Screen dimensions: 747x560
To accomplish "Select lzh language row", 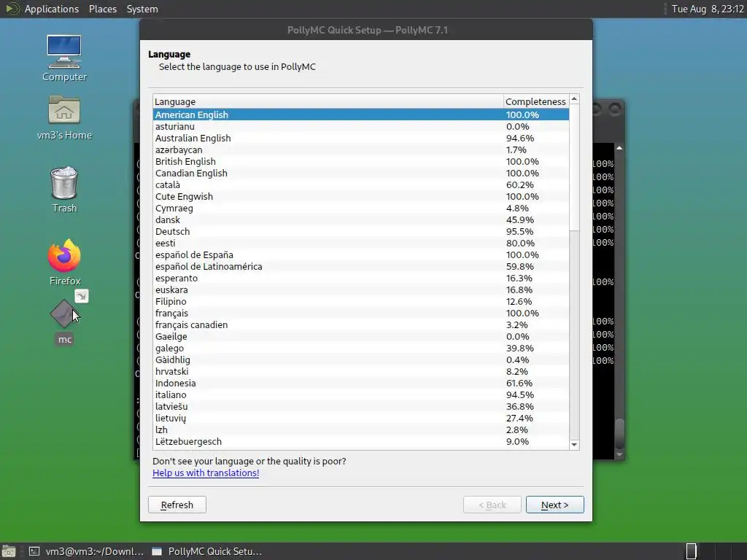I will [x=361, y=429].
